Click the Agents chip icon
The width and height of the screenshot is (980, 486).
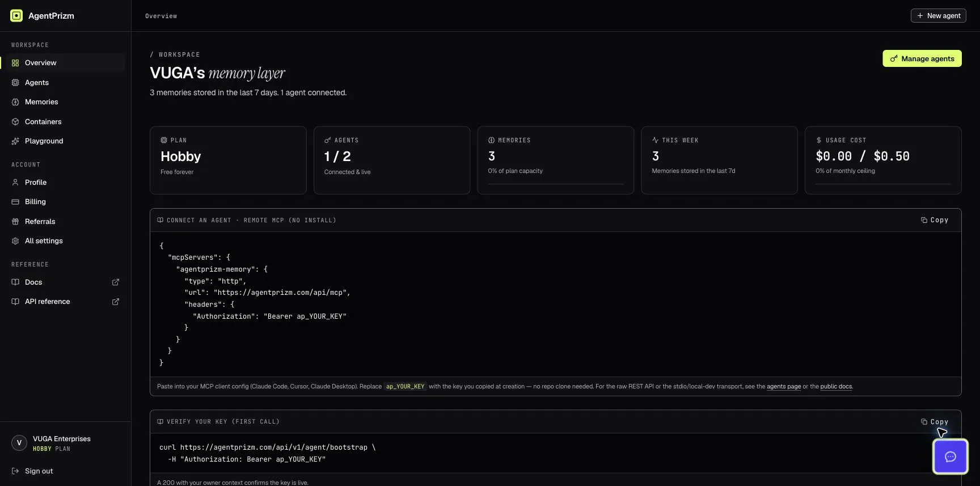click(15, 83)
